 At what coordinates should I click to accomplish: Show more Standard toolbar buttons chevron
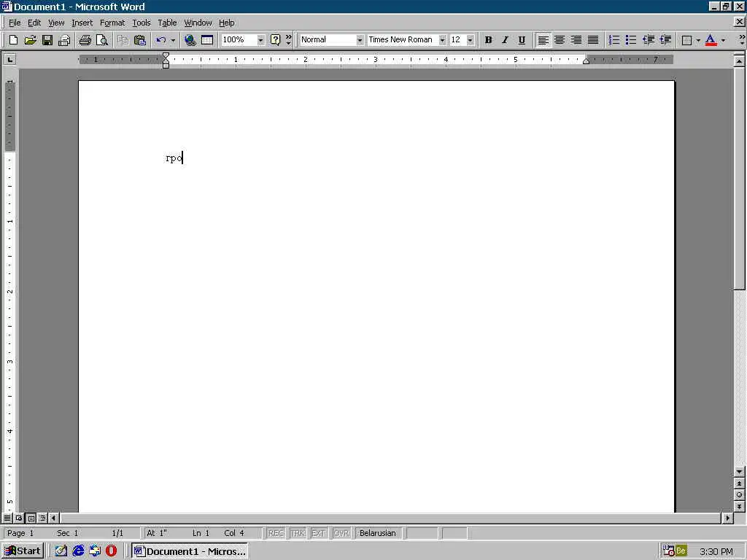[x=288, y=40]
